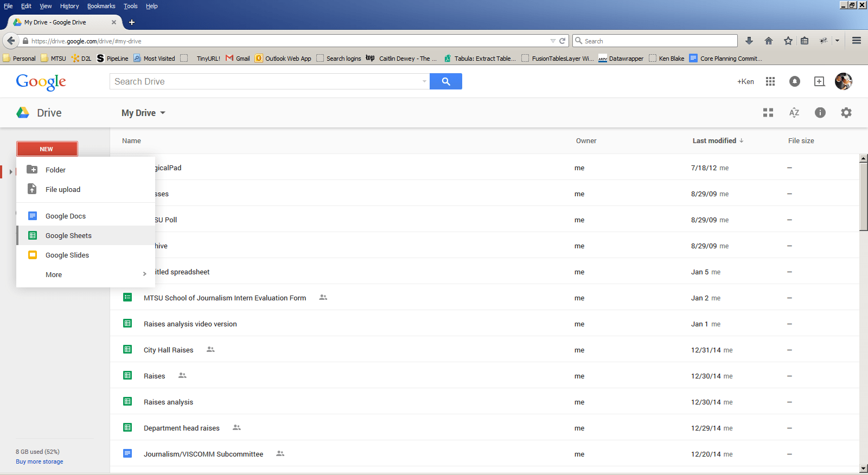Switch to grid view icon
The width and height of the screenshot is (868, 475).
click(x=768, y=113)
